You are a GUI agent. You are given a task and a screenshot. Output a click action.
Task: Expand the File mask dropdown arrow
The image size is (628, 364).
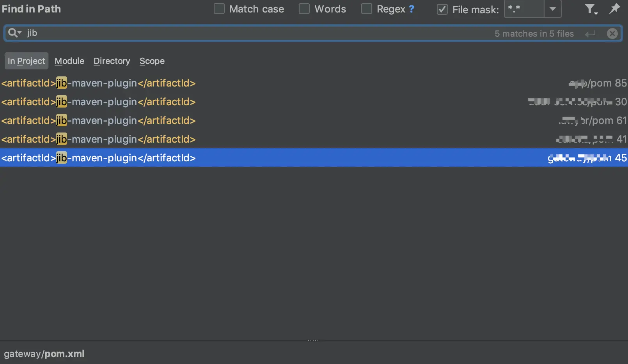552,9
